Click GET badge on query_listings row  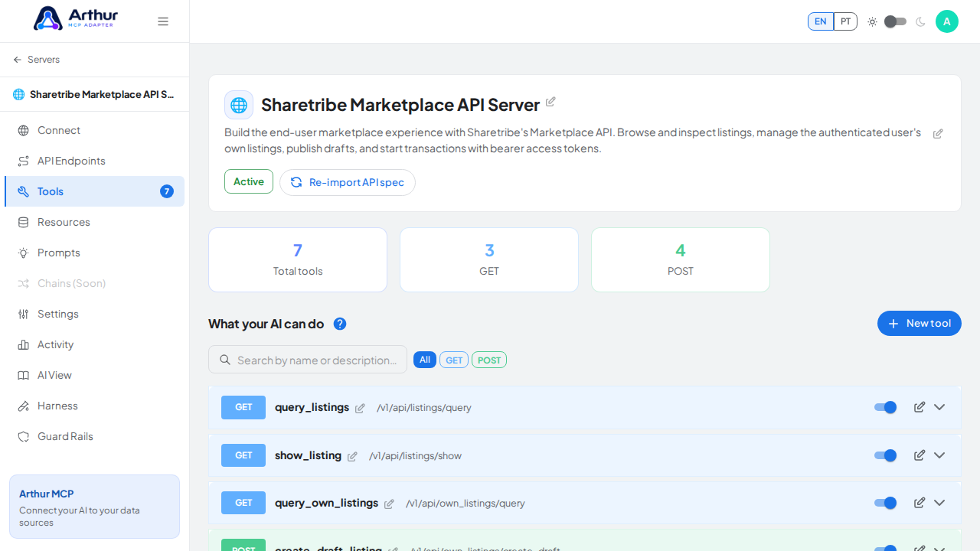click(x=243, y=407)
